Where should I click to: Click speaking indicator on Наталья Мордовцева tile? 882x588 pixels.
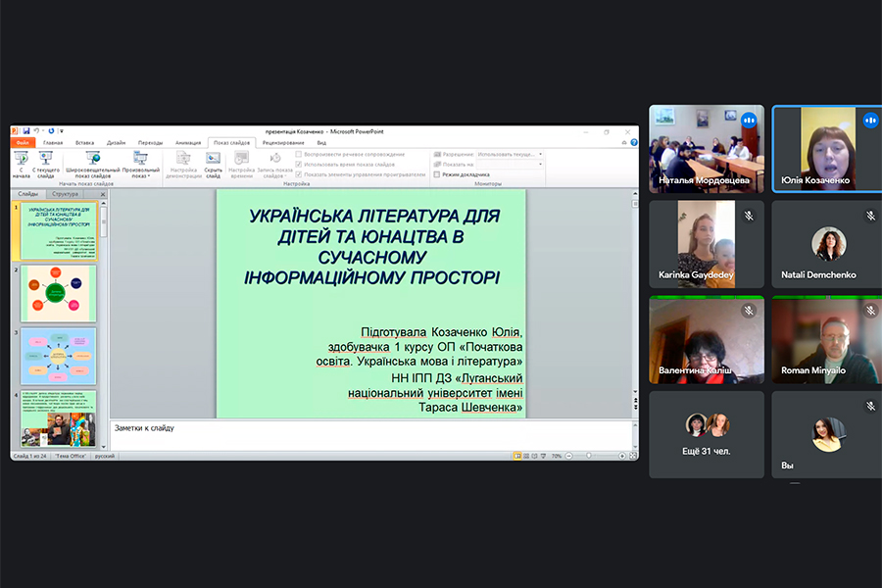pyautogui.click(x=749, y=120)
